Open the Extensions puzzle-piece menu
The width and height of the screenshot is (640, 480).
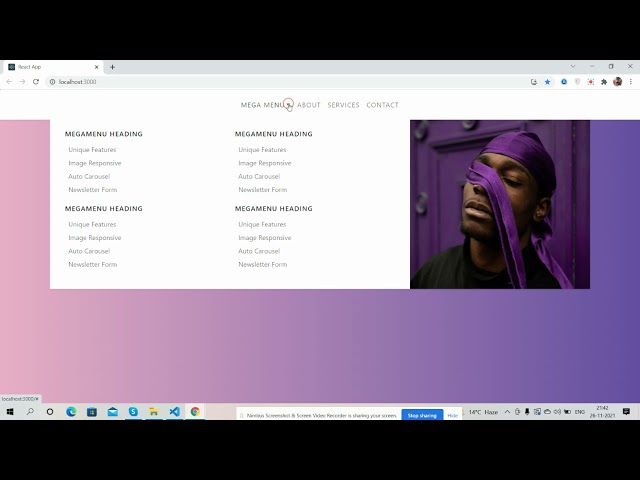(604, 82)
